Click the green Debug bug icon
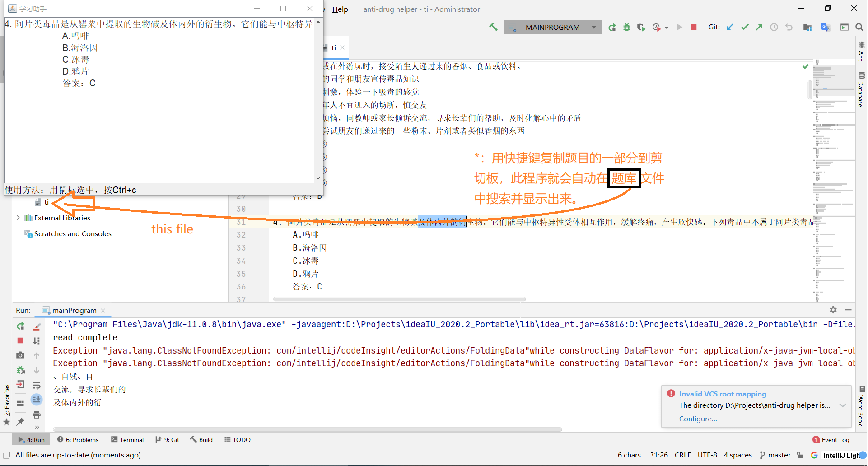Screen dimensions: 868x466 (x=626, y=27)
